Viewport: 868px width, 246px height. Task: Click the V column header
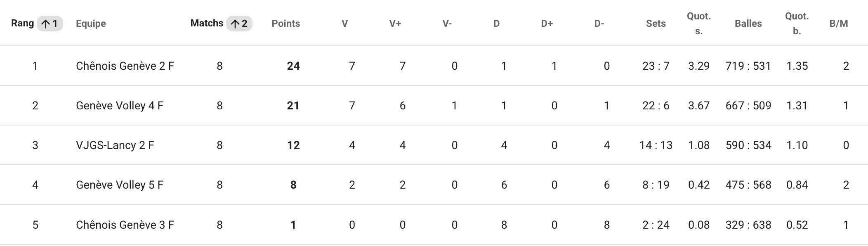[x=344, y=24]
